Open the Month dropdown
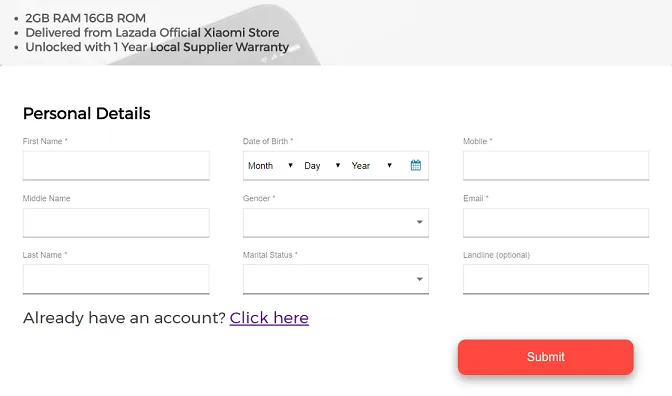 [x=270, y=165]
